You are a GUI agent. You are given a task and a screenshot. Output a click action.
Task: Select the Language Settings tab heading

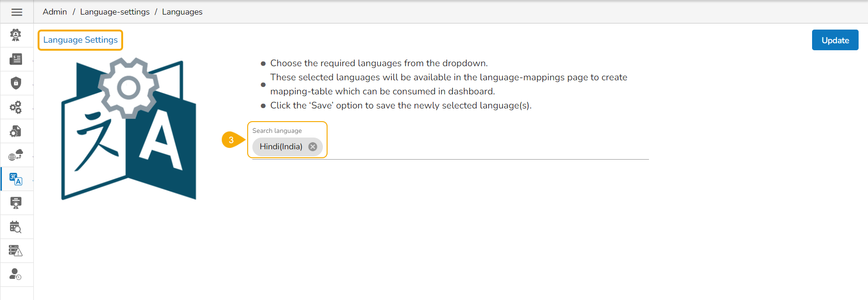[80, 40]
